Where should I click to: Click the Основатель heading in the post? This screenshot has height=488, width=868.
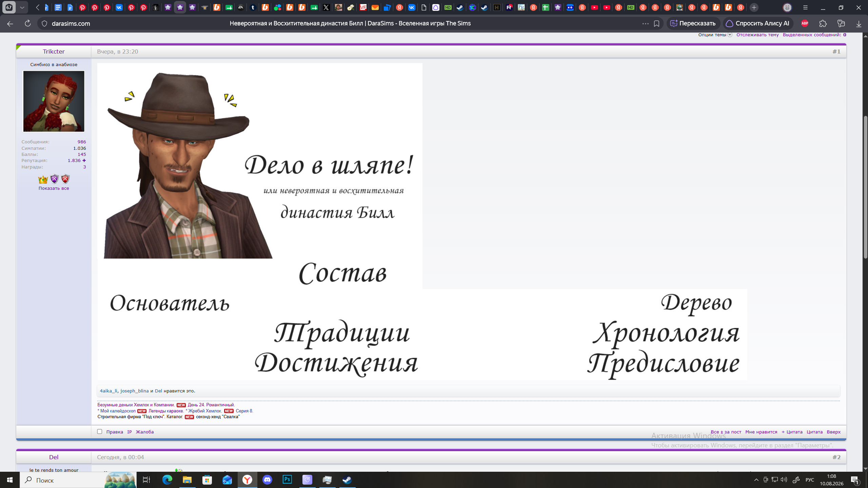170,303
